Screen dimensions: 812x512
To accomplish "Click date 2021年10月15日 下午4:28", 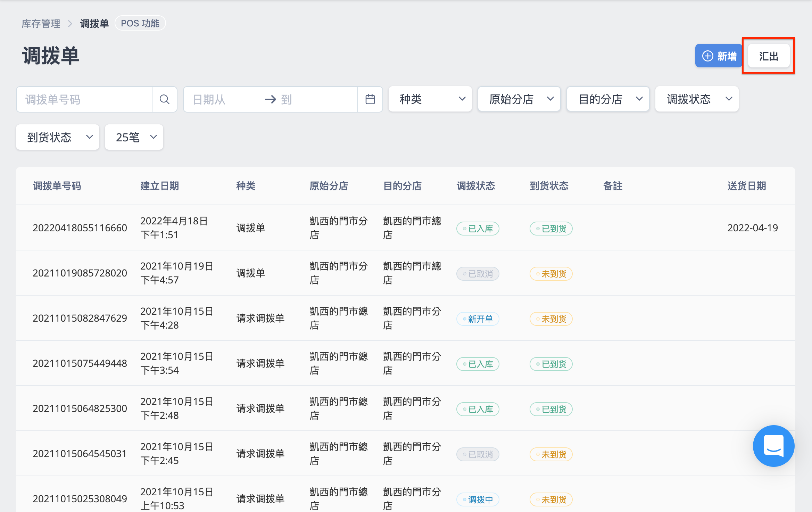I will pyautogui.click(x=177, y=318).
